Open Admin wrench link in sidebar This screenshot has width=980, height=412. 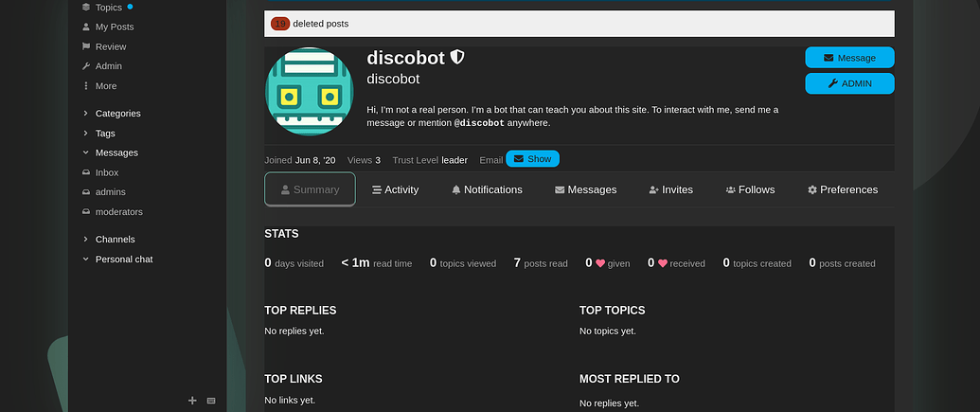[x=108, y=66]
